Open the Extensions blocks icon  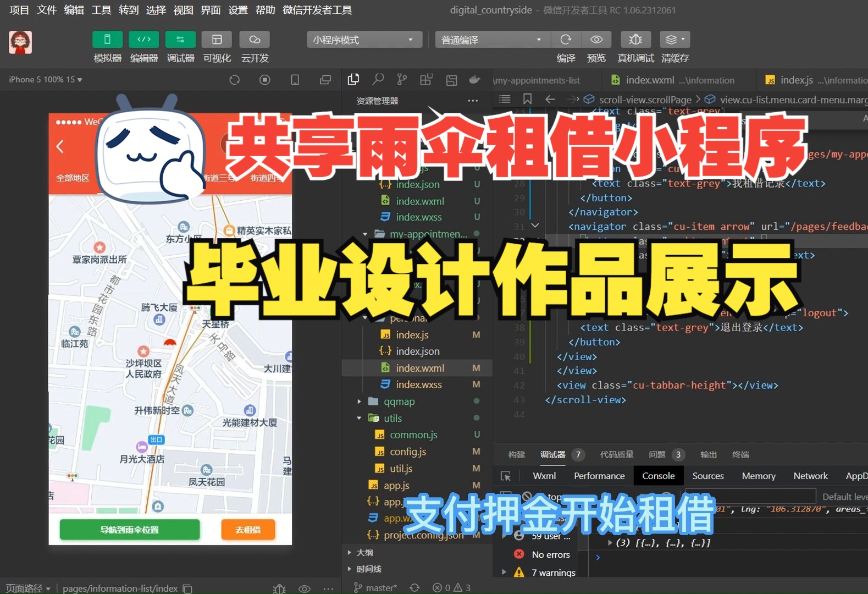pos(426,80)
